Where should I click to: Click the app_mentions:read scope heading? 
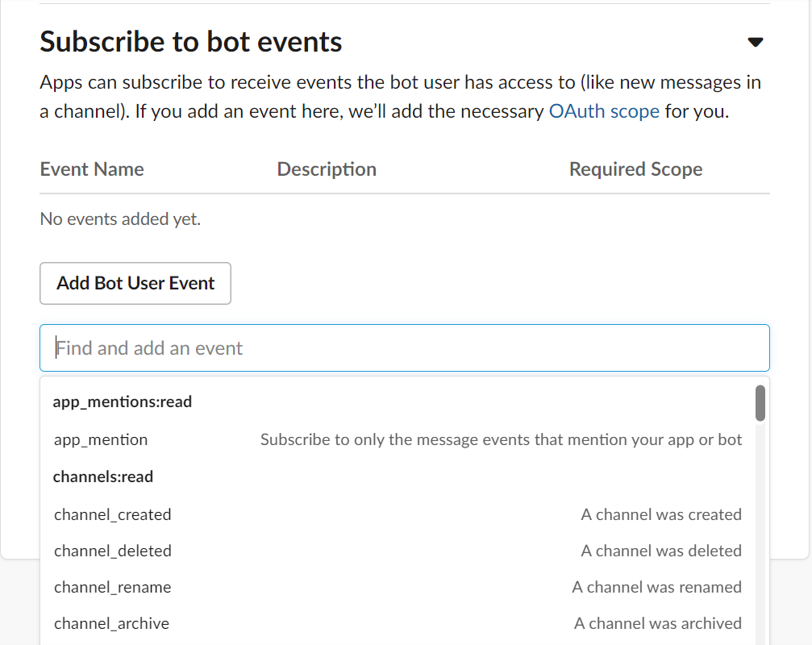coord(123,402)
